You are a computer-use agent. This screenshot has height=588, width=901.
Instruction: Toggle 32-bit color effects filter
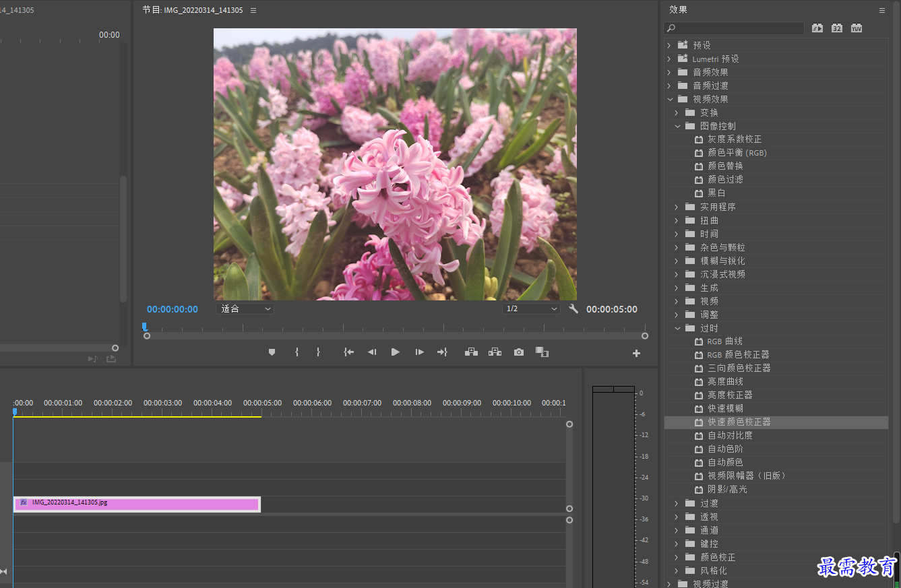pyautogui.click(x=837, y=28)
